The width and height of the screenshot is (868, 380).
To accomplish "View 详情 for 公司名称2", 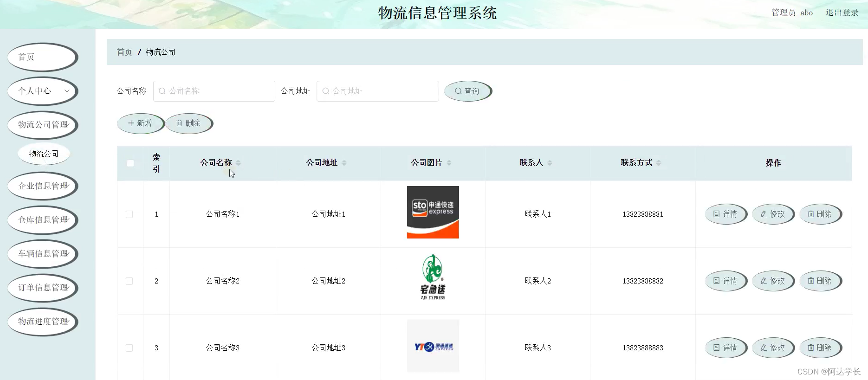I will point(726,281).
